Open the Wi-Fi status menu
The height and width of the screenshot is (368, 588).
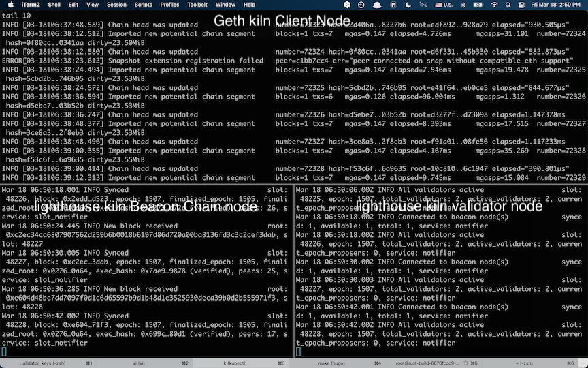[494, 5]
